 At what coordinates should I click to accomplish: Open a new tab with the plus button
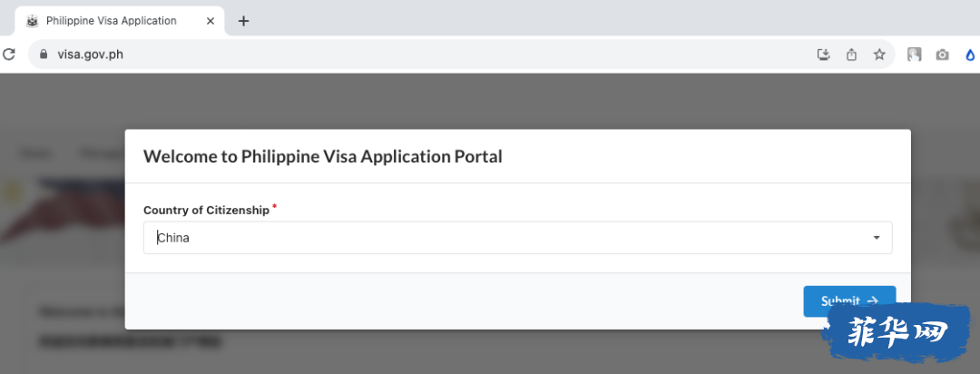pyautogui.click(x=244, y=21)
